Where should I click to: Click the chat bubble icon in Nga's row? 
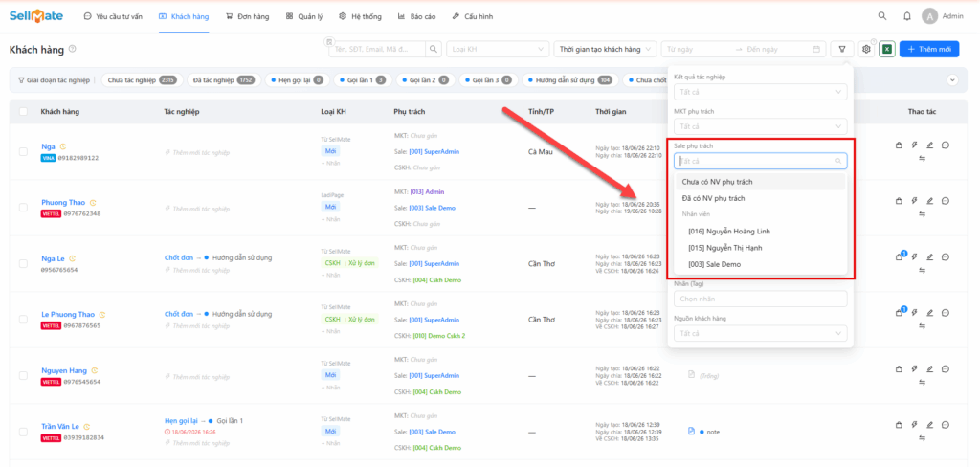pos(946,145)
